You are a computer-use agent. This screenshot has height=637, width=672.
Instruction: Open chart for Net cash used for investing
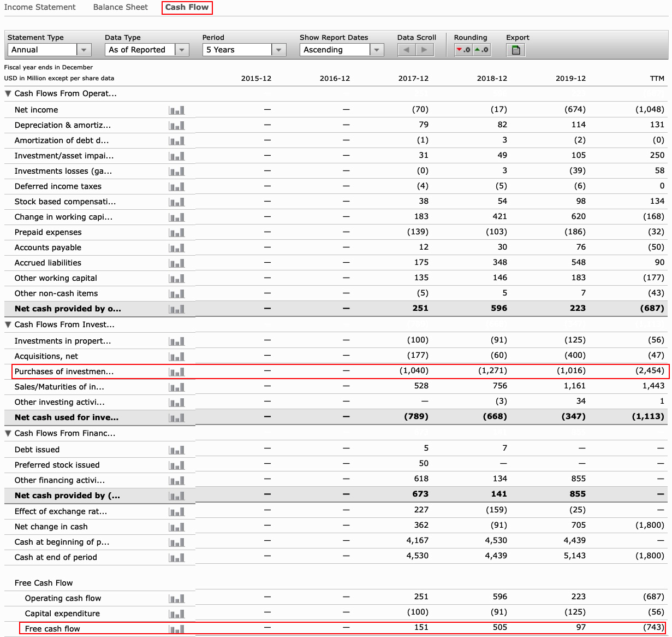tap(177, 418)
